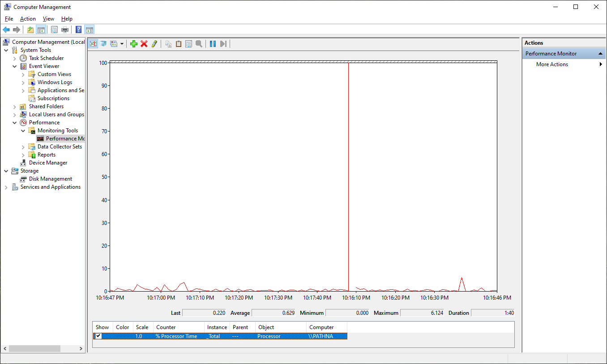Expand the Services and Applications node
The height and width of the screenshot is (364, 607).
point(6,187)
